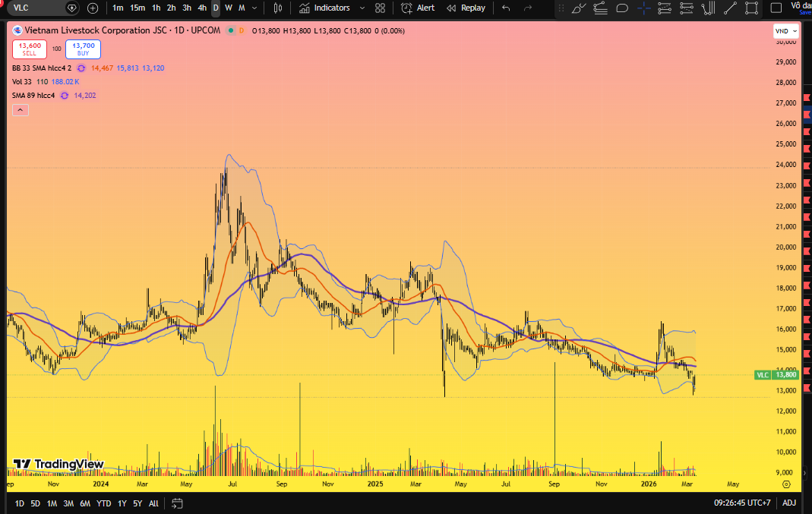Viewport: 812px width, 514px height.
Task: Collapse the indicator legend with chevron
Action: tap(21, 110)
